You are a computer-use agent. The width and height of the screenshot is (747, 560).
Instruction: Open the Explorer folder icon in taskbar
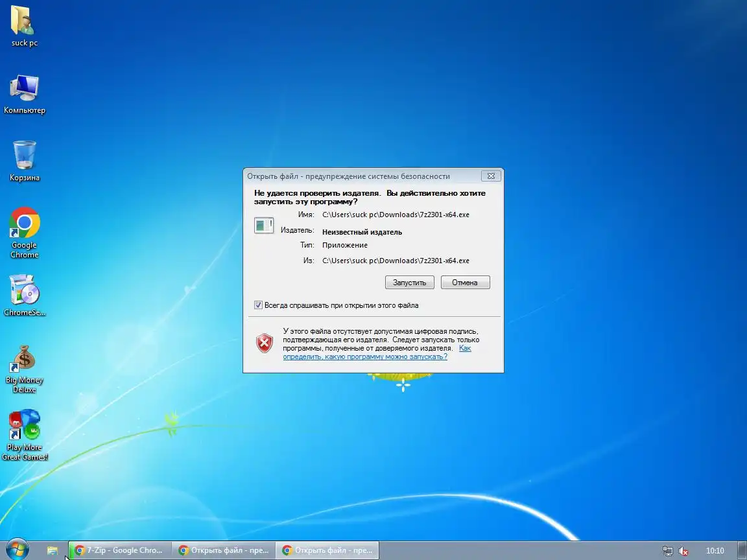(53, 550)
